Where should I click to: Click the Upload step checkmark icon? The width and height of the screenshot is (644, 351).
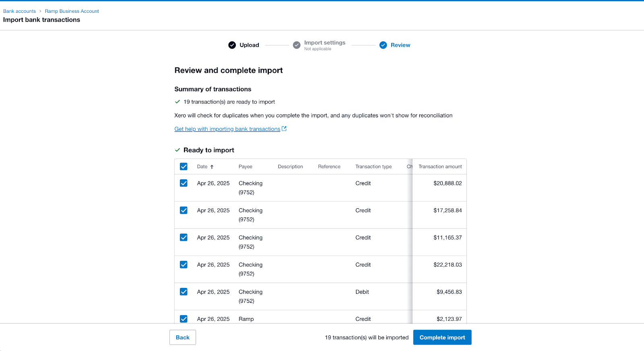click(232, 45)
